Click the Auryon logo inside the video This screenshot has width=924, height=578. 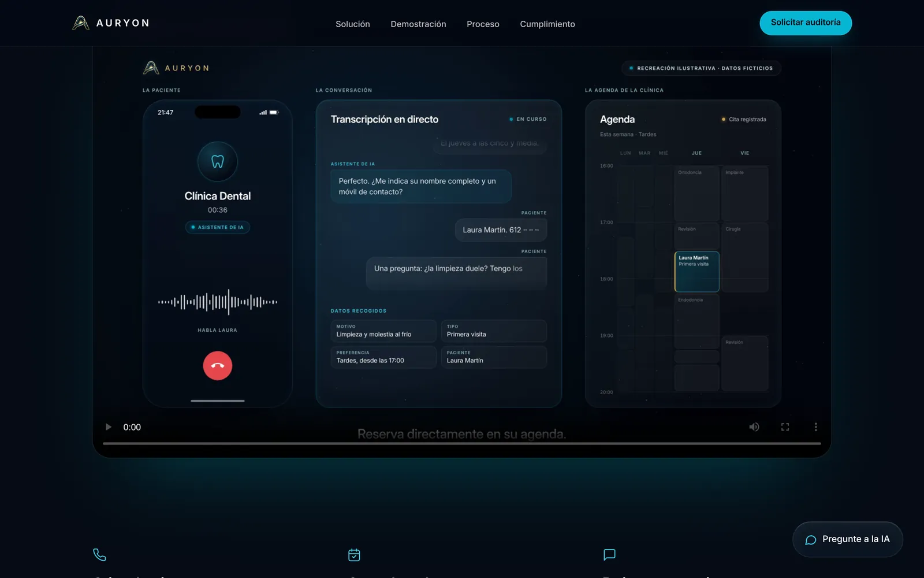tap(176, 68)
